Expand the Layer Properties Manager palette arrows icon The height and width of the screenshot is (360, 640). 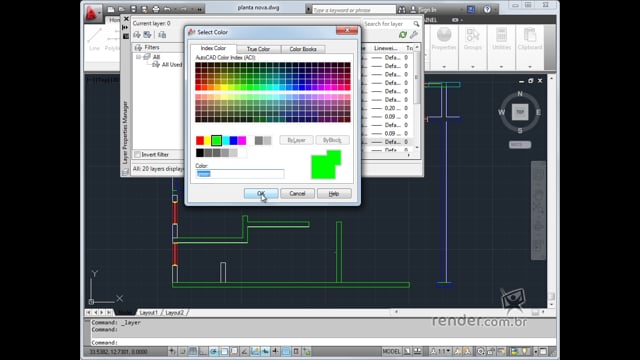tap(126, 27)
